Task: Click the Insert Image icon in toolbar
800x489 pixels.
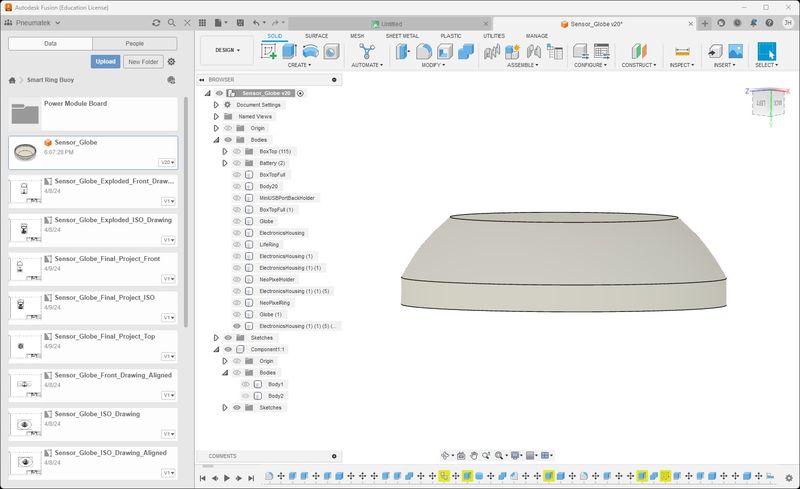Action: (x=735, y=50)
